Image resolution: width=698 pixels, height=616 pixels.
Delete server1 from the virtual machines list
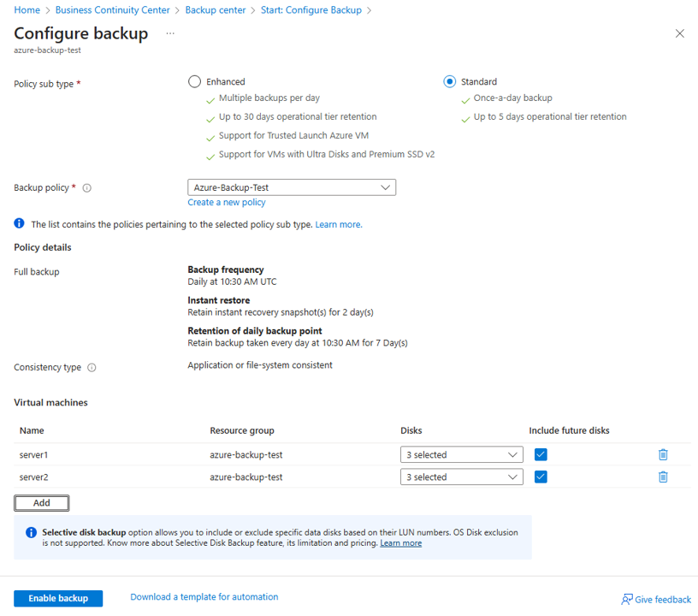(663, 454)
